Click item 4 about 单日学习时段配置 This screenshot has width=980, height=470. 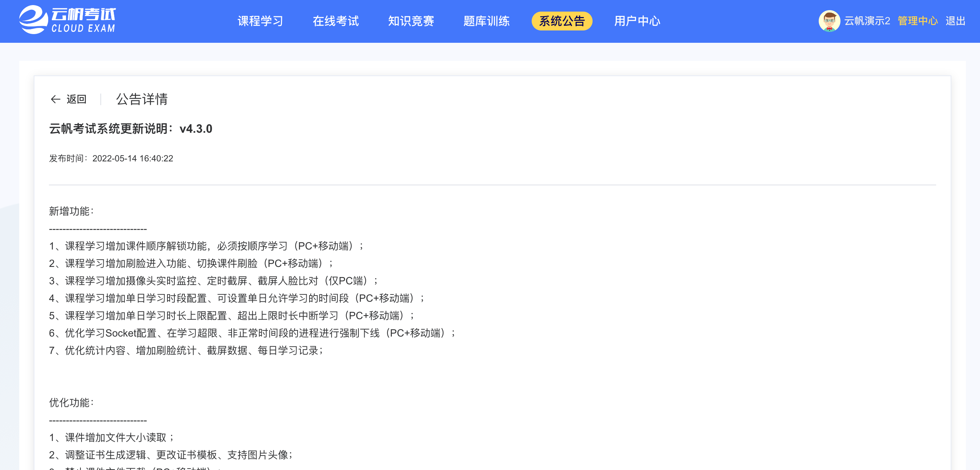(x=237, y=298)
